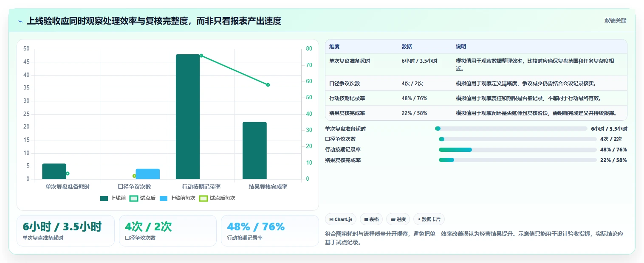Select table cell 单次复盘准备耗时 in 维度 column
Screen dimensions: 644x263
point(349,61)
